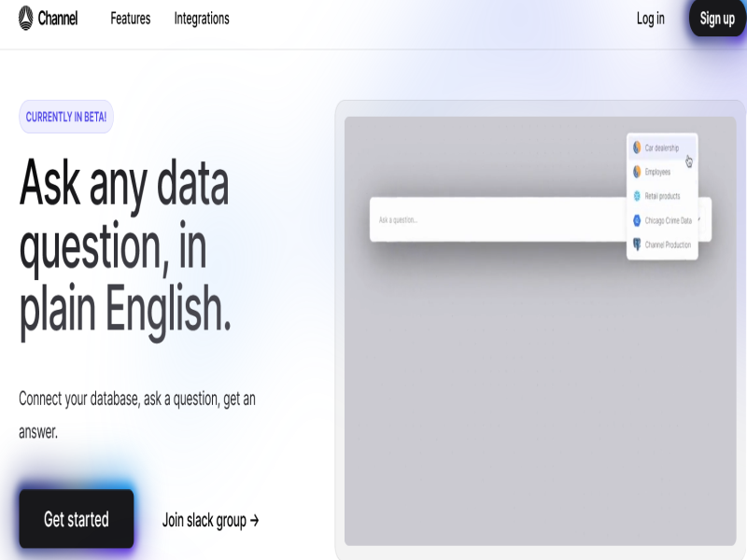The width and height of the screenshot is (747, 560).
Task: Click the Ask a question input field
Action: 486,220
